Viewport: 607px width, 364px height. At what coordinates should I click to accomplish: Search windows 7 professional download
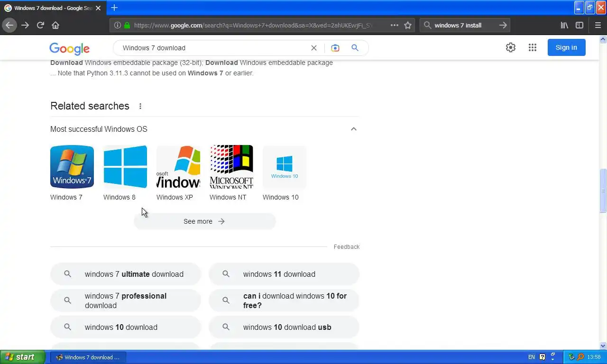(x=126, y=300)
